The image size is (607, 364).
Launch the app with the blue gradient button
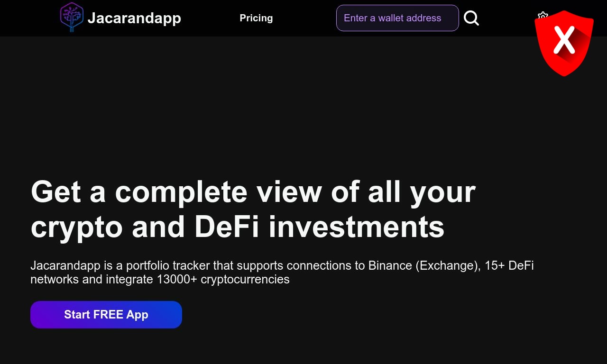[x=106, y=315]
